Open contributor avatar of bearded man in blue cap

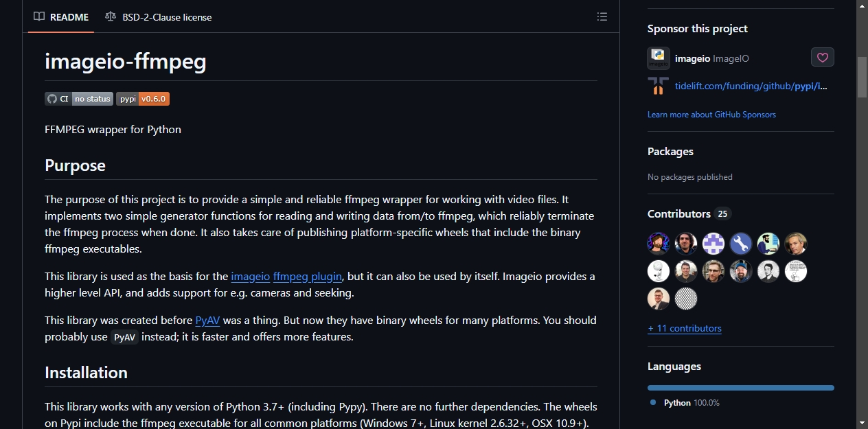tap(741, 271)
